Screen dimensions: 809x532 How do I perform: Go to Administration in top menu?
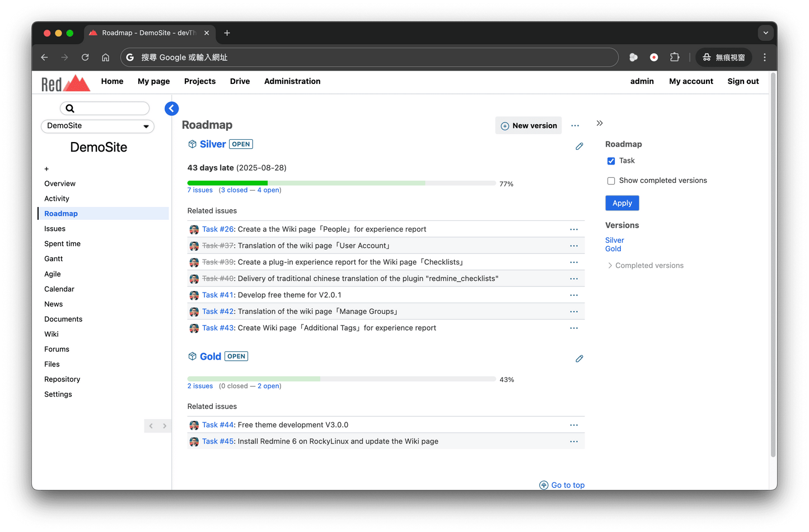pos(292,81)
